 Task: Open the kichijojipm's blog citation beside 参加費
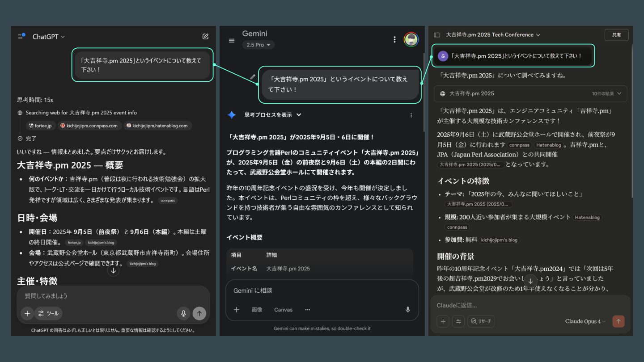pyautogui.click(x=500, y=240)
